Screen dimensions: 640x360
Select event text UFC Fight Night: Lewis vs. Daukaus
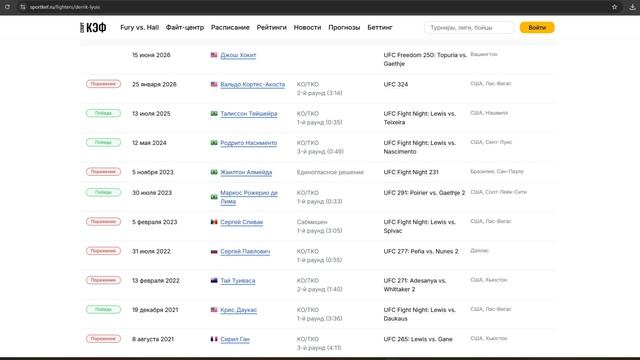420,314
